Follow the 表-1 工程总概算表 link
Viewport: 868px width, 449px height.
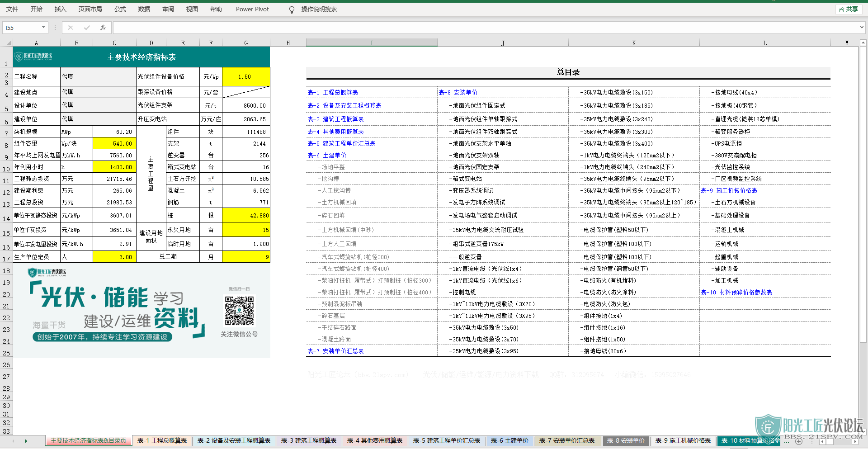coord(333,92)
